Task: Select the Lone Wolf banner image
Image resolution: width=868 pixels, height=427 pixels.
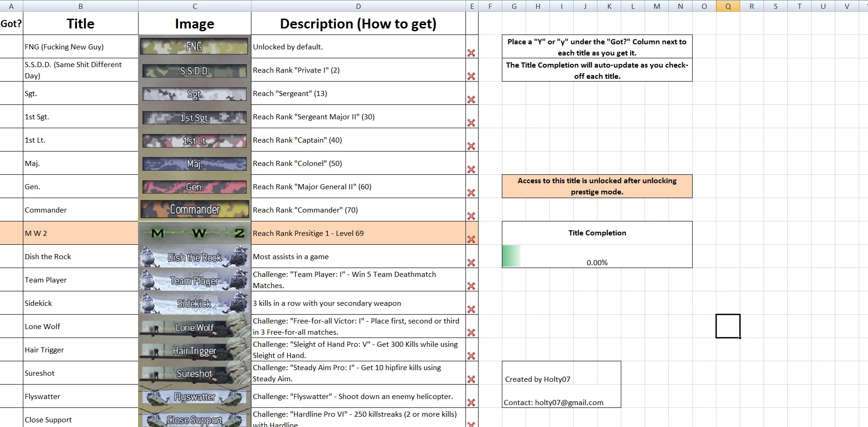Action: point(194,326)
